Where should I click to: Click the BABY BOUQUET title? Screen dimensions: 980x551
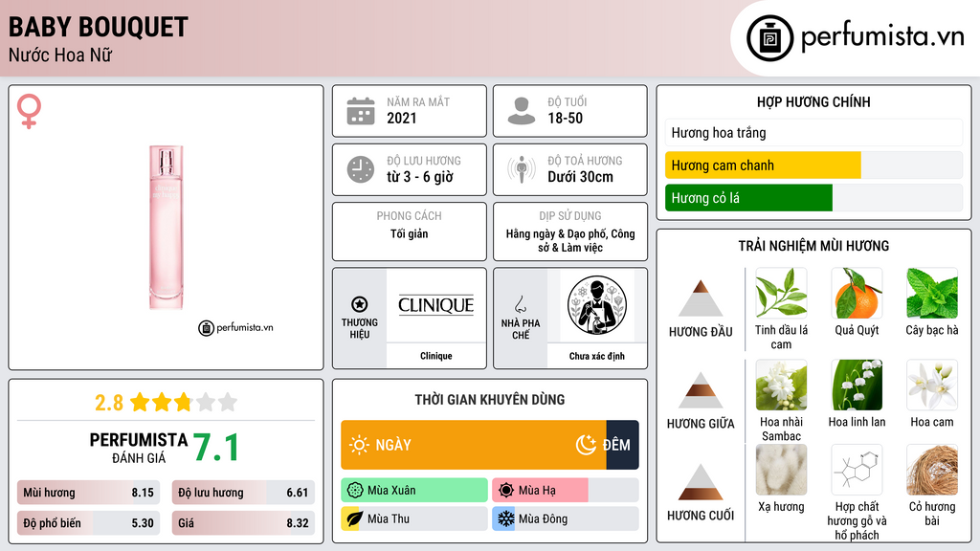coord(99,27)
